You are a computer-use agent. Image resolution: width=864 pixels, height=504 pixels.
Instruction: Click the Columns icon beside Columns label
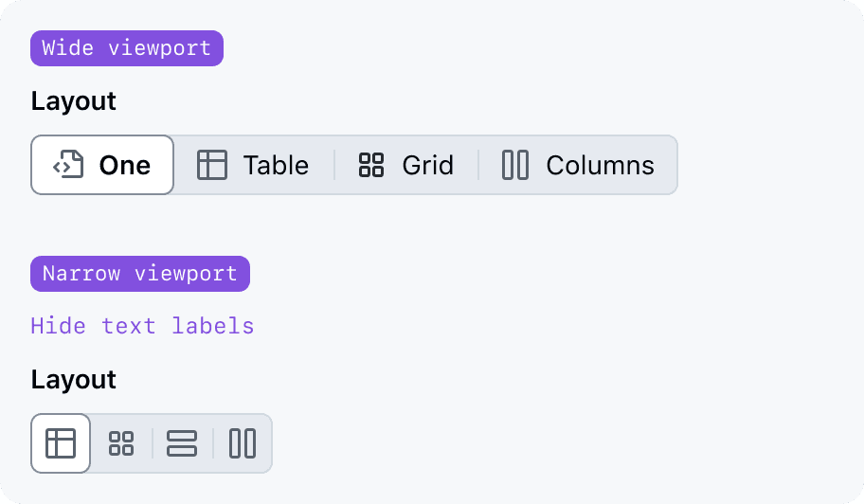(515, 165)
